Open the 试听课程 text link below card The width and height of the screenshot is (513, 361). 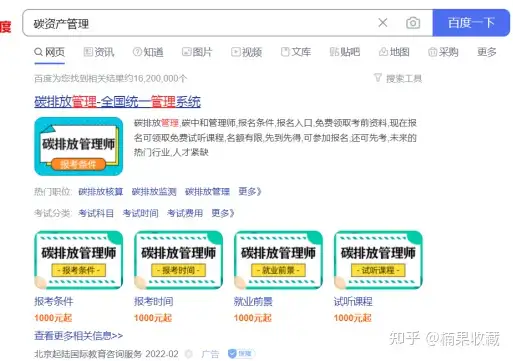(x=353, y=301)
